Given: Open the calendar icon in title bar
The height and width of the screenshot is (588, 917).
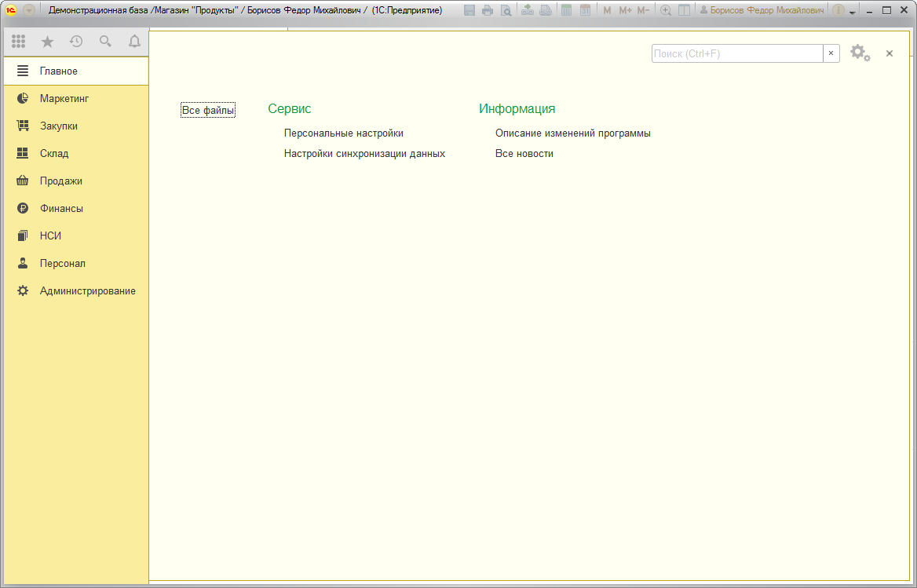Looking at the screenshot, I should point(585,10).
